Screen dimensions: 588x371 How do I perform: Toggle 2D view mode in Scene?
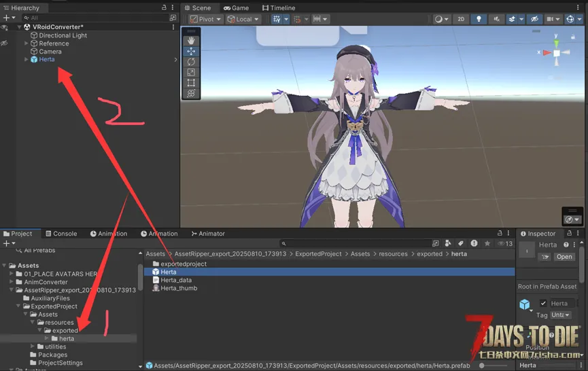coord(461,19)
